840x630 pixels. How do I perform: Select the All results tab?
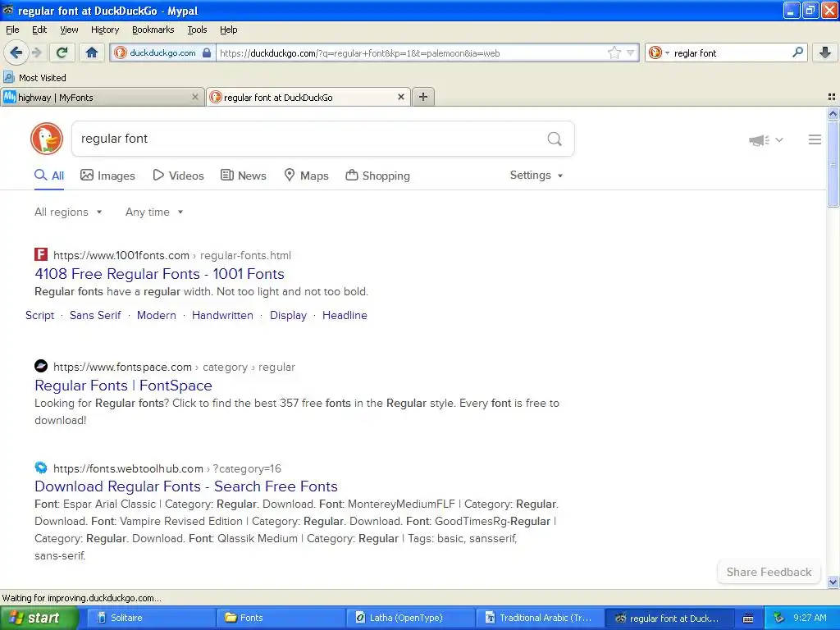pos(49,176)
